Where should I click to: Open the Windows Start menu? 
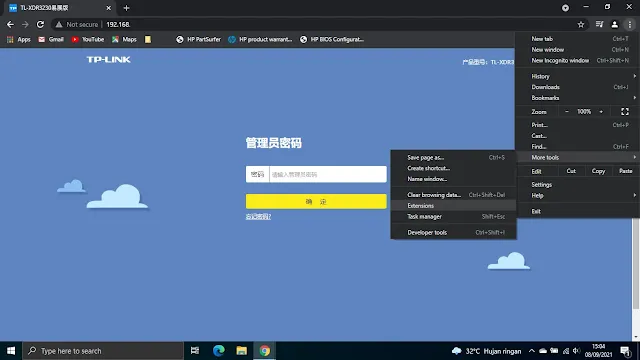[x=11, y=351]
